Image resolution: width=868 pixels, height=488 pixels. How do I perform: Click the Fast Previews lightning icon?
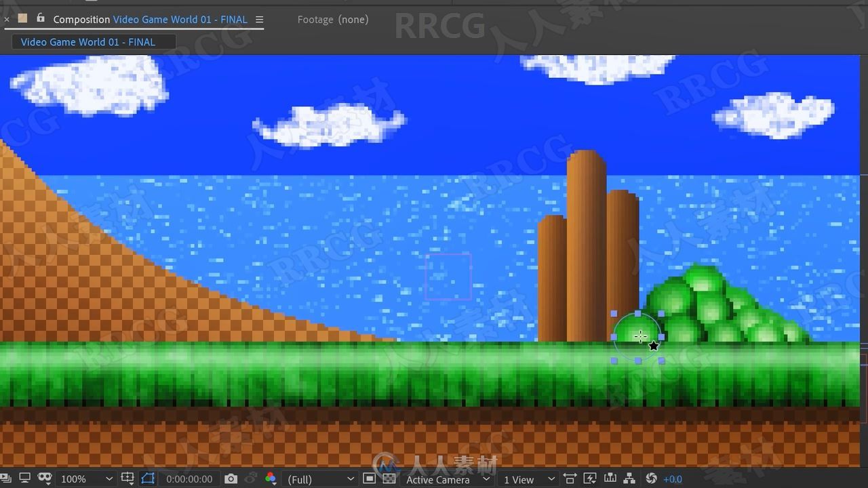coord(590,479)
